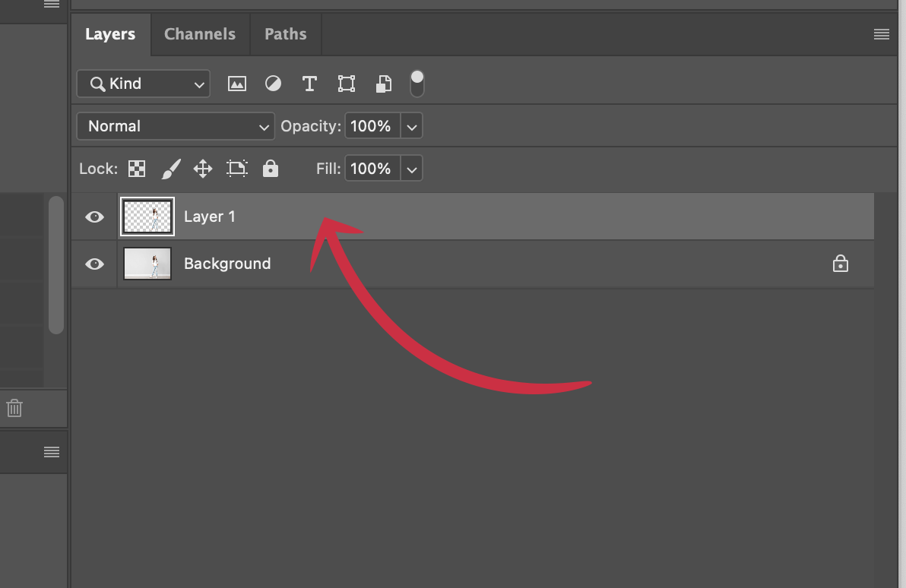Viewport: 906px width, 588px height.
Task: Click the Fill percentage input field
Action: point(371,169)
